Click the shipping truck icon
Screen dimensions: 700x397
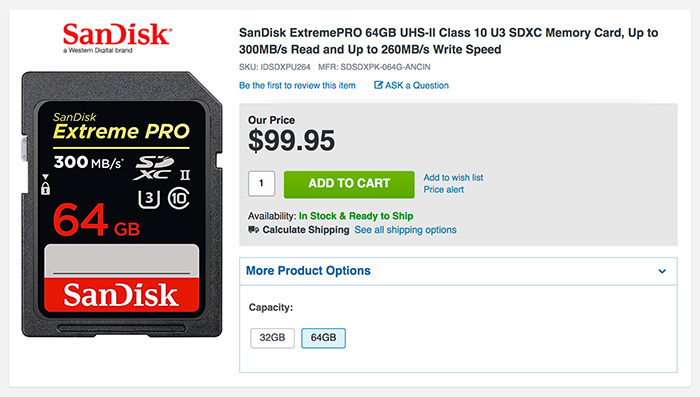(x=254, y=230)
